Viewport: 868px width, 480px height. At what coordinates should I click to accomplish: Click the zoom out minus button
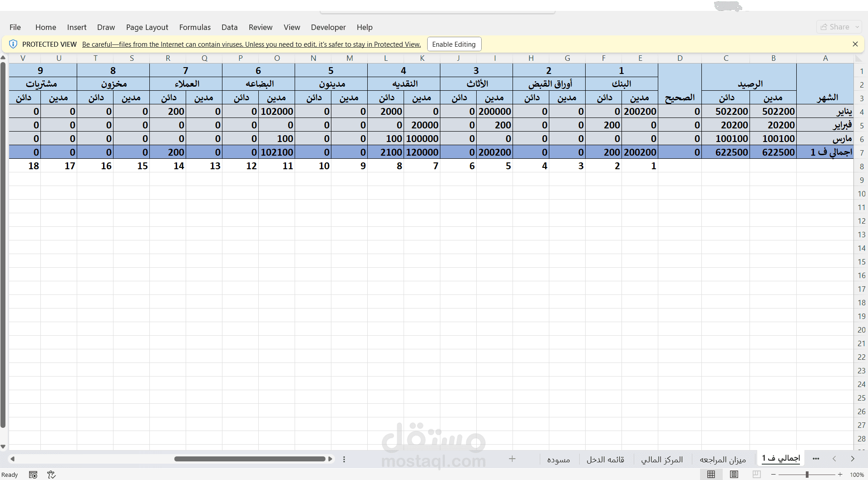pos(774,475)
